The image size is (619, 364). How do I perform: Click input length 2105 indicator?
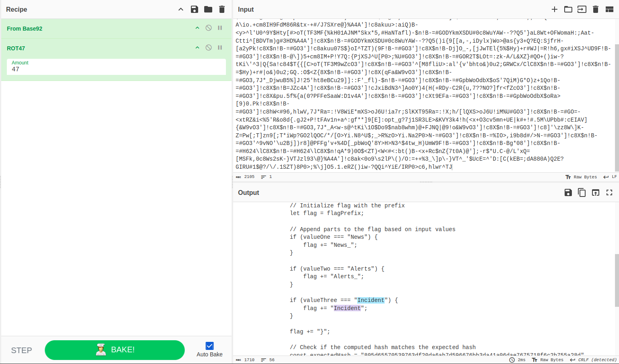[245, 177]
